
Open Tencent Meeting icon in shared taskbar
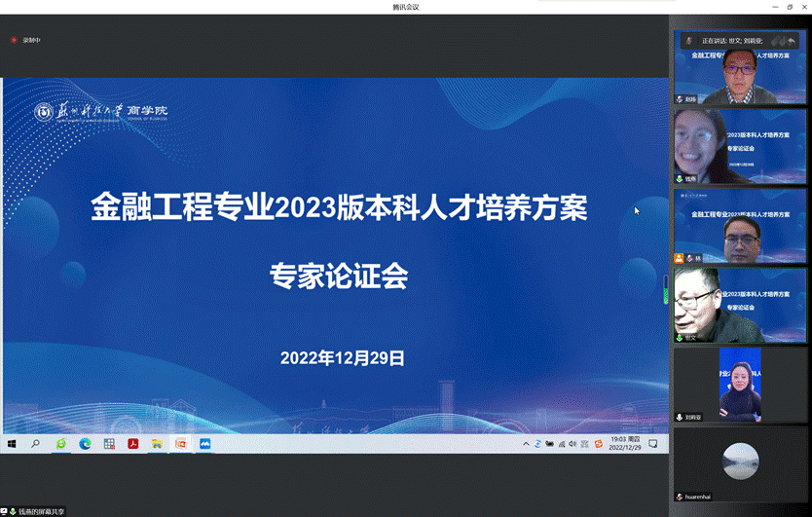coord(205,444)
